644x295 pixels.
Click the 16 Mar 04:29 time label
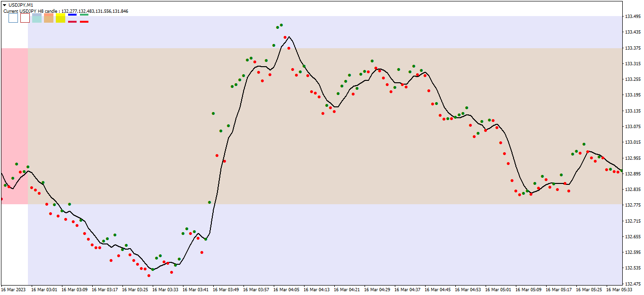coord(377,289)
